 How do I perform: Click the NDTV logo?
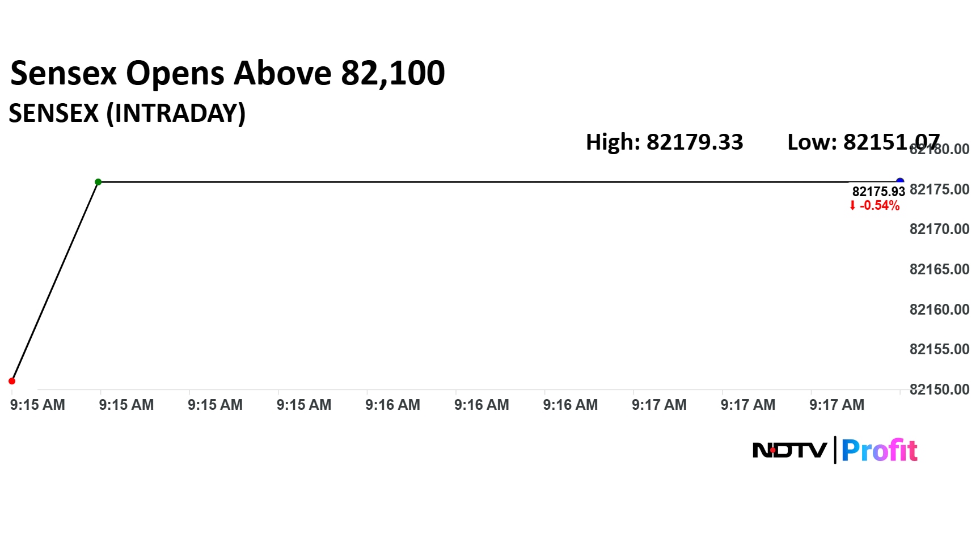click(x=789, y=451)
